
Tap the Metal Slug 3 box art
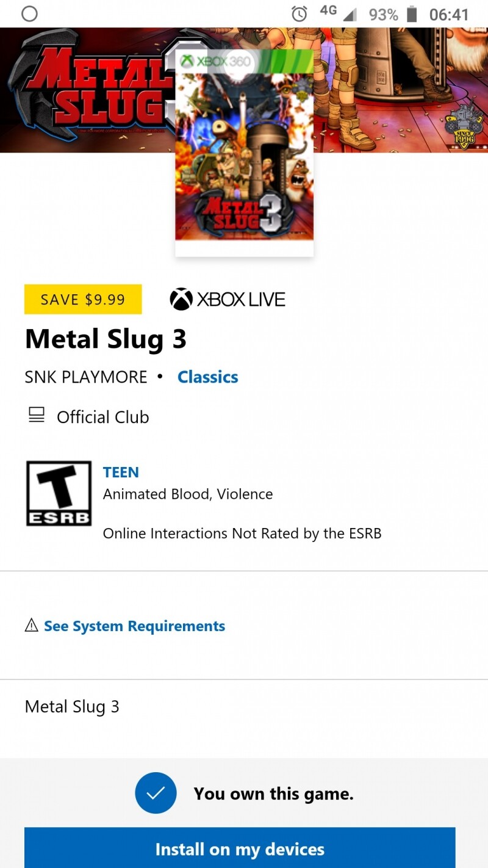244,153
